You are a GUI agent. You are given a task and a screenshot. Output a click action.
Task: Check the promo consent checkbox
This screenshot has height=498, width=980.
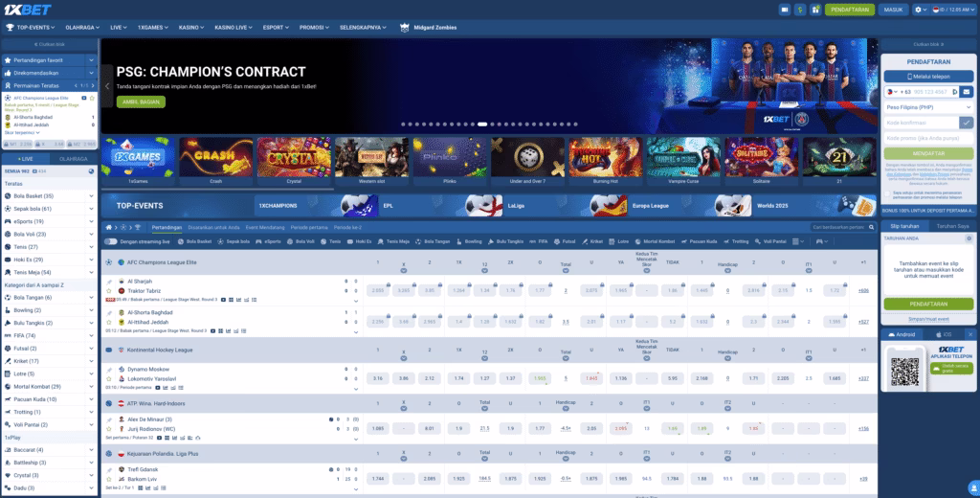point(887,193)
